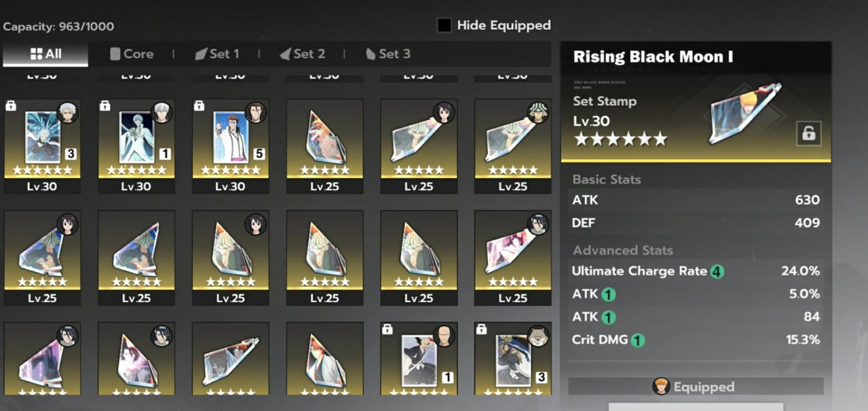Click the Rising Black Moon I stamp preview image
The width and height of the screenshot is (868, 411).
click(744, 113)
